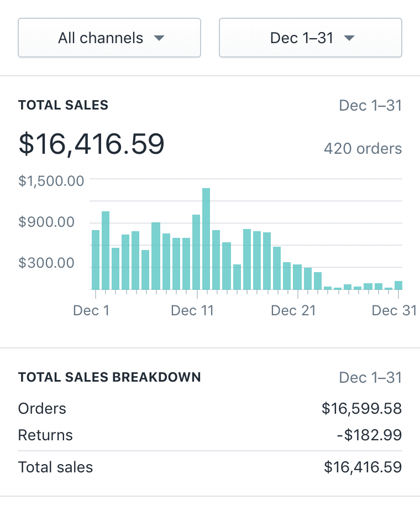Click the TOTAL SALES card heading
Viewport: 420px width, 505px height.
[63, 105]
